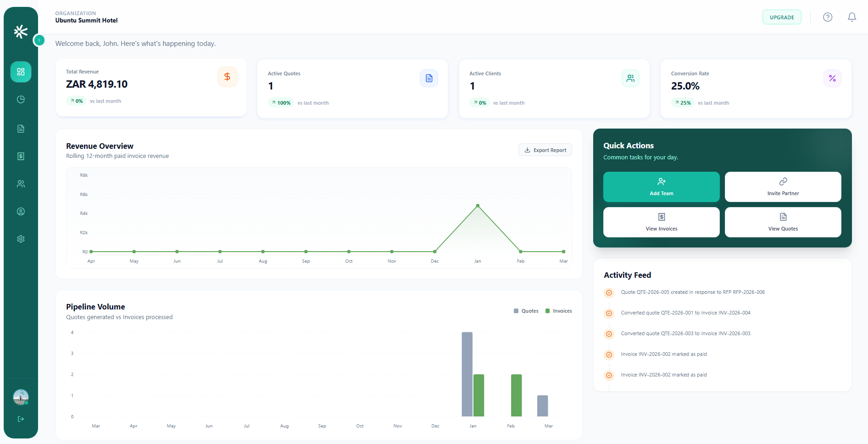
Task: Open View Quotes from Quick Actions
Action: 783,222
